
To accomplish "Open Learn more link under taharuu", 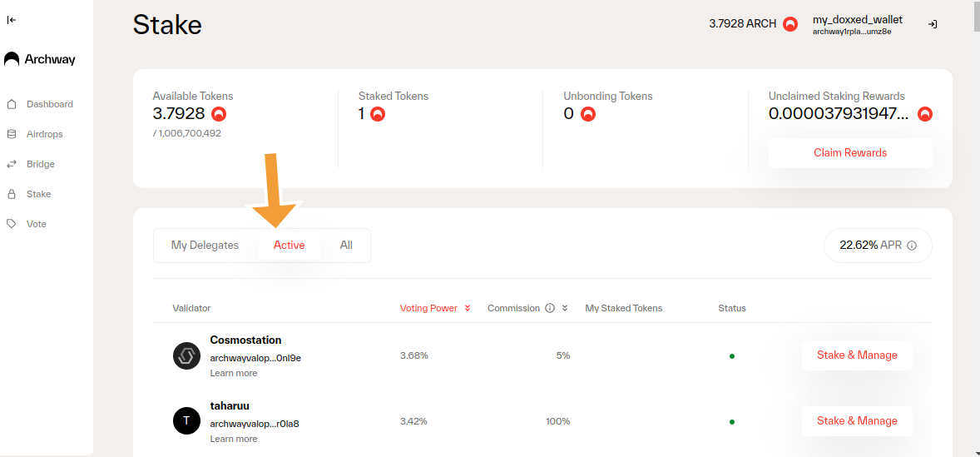I will [x=234, y=439].
